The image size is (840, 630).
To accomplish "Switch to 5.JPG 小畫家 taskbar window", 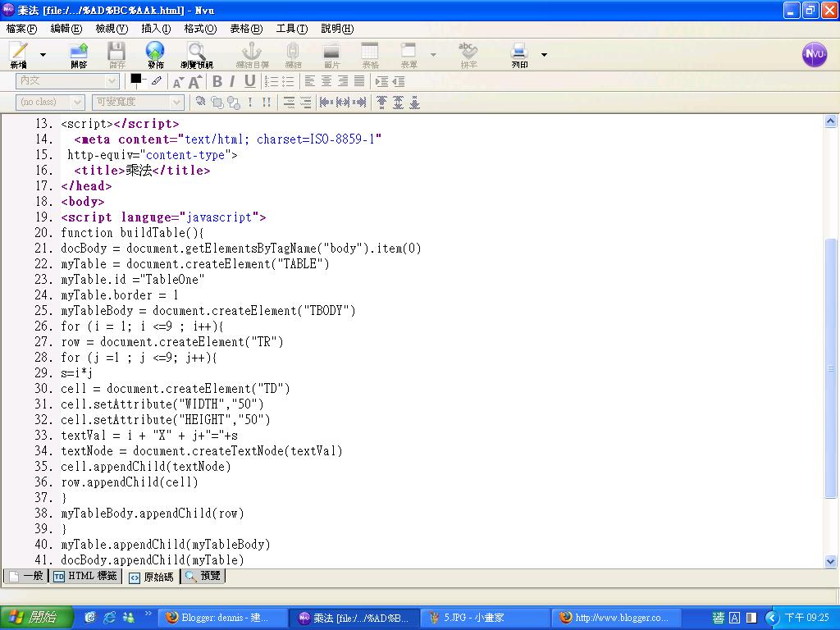I will pyautogui.click(x=486, y=618).
